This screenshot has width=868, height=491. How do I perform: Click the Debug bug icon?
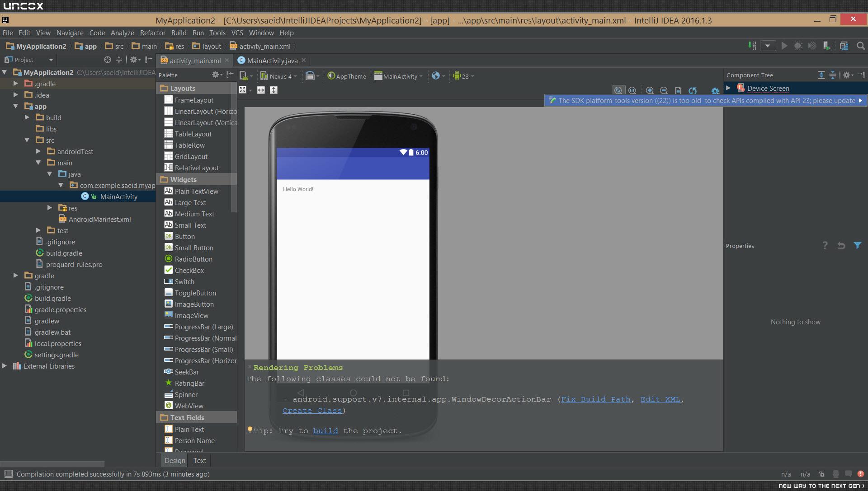798,46
